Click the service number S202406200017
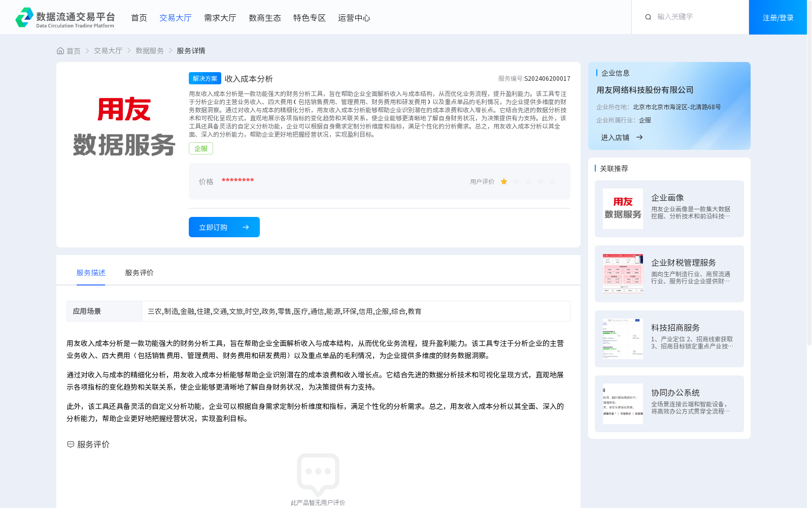The image size is (812, 508). click(x=547, y=79)
